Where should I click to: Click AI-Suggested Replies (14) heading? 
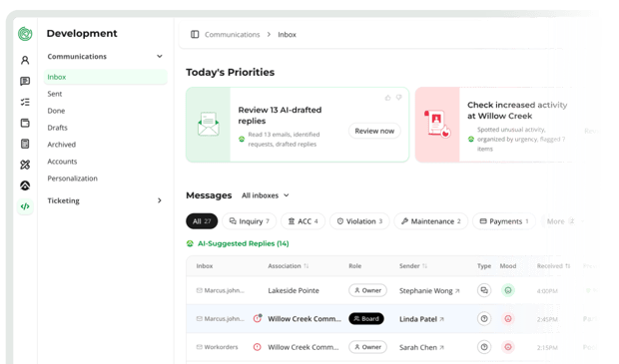[x=244, y=243]
